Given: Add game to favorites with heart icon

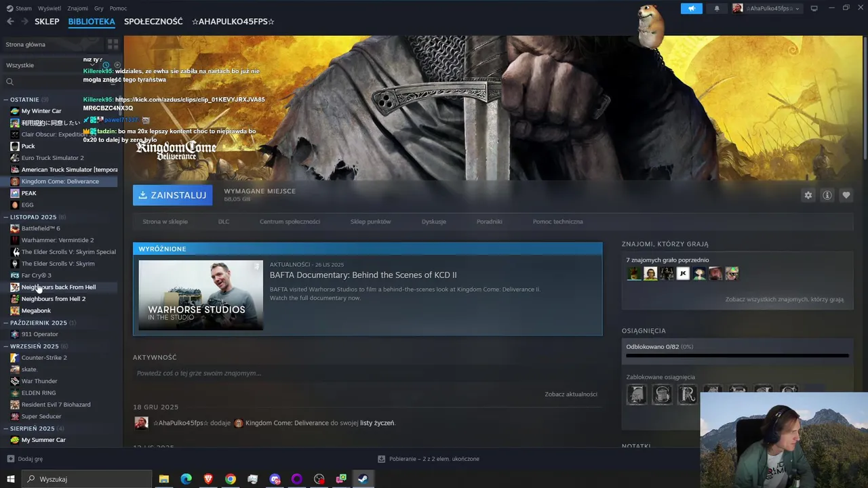Looking at the screenshot, I should (846, 195).
